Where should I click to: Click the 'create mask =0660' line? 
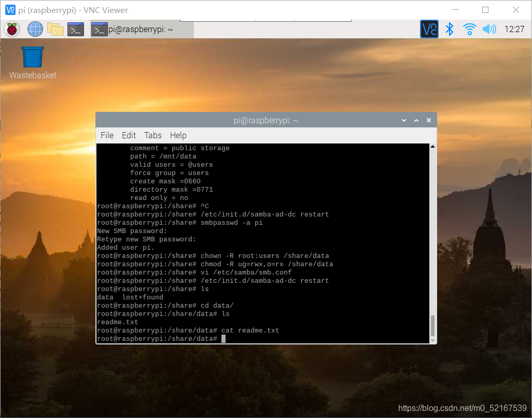coord(165,181)
